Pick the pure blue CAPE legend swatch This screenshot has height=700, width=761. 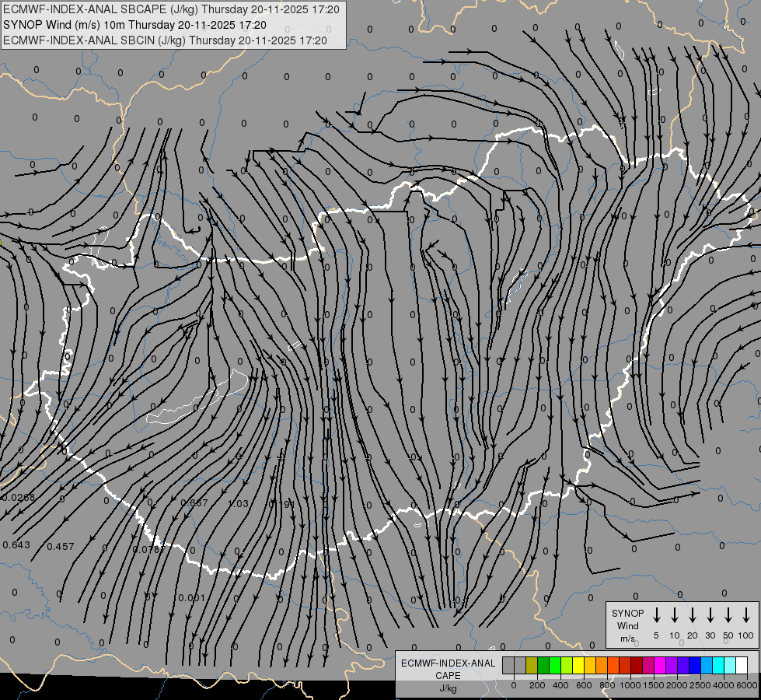pyautogui.click(x=695, y=666)
